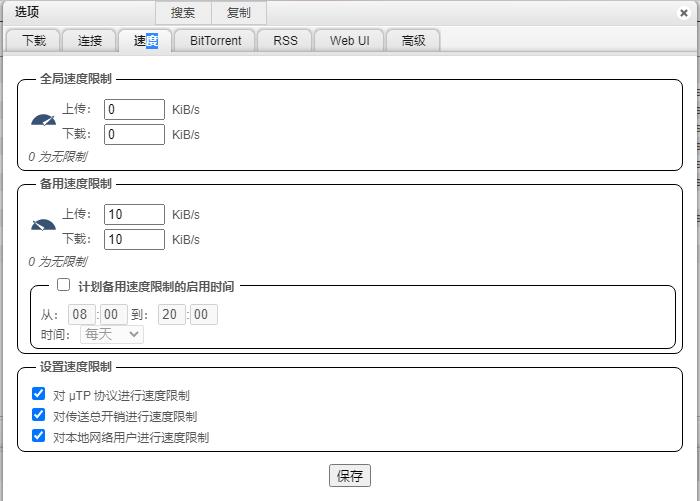Toggle 对传送总开销进行速度限制 checkbox
700x501 pixels.
coord(39,415)
